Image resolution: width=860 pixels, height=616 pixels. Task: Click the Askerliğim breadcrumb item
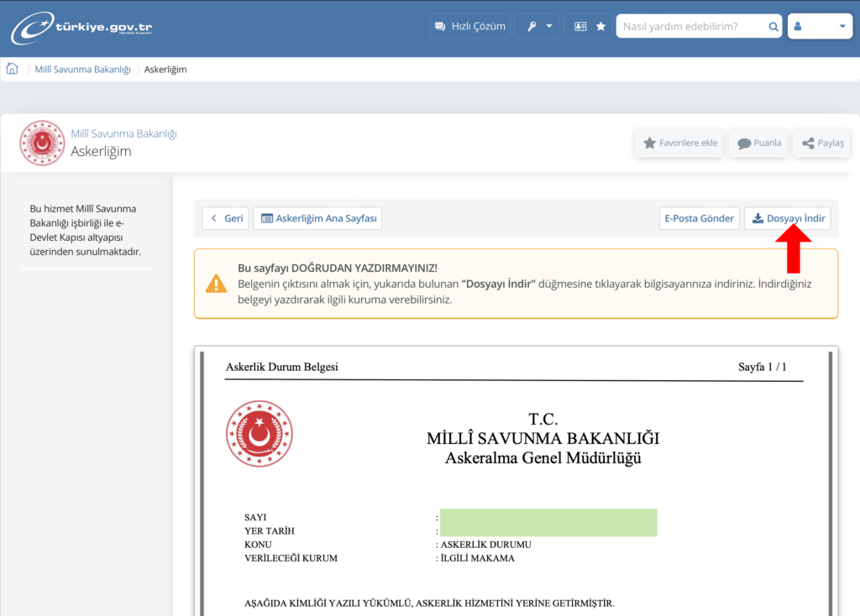tap(165, 70)
